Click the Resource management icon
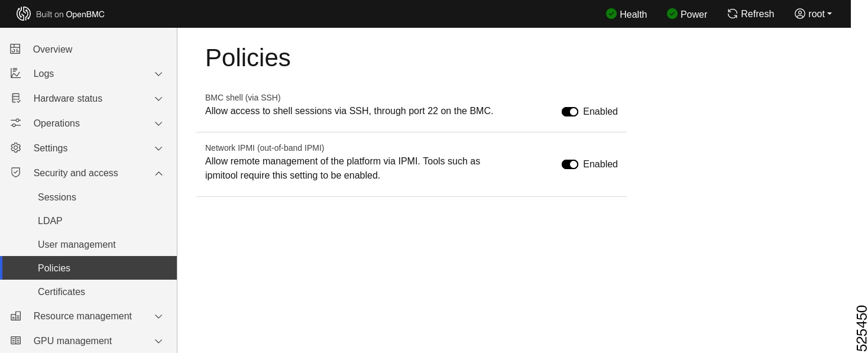 [15, 316]
